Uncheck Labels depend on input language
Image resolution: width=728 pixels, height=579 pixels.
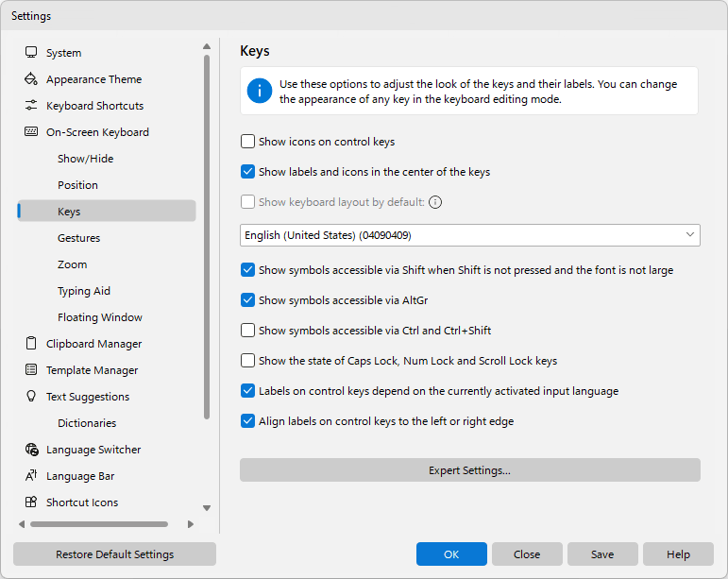point(248,390)
